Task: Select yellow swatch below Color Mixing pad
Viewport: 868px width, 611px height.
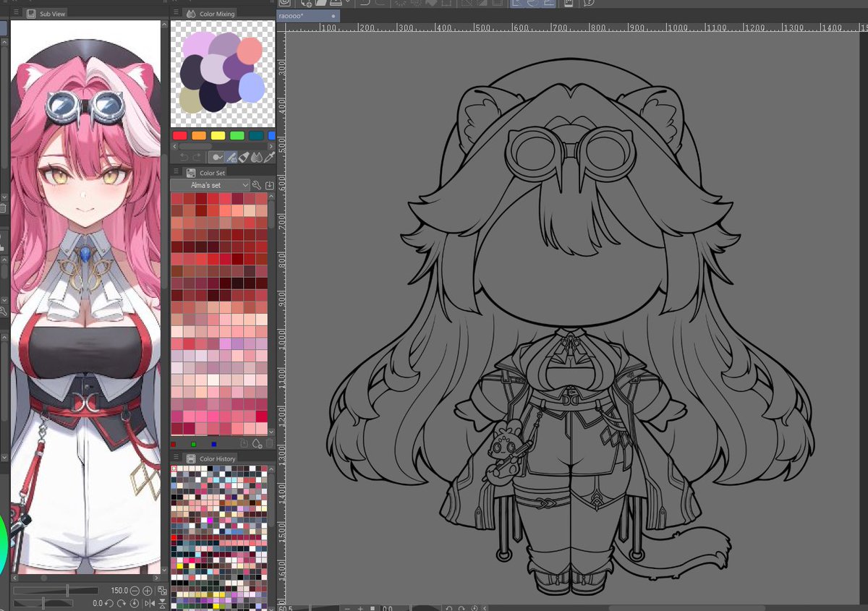Action: pos(218,136)
